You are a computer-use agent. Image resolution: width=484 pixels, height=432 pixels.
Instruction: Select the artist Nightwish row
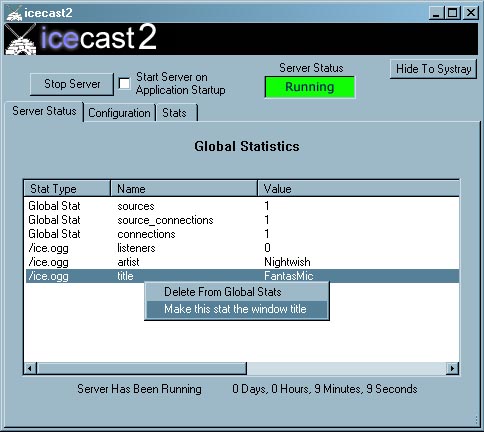pos(242,262)
